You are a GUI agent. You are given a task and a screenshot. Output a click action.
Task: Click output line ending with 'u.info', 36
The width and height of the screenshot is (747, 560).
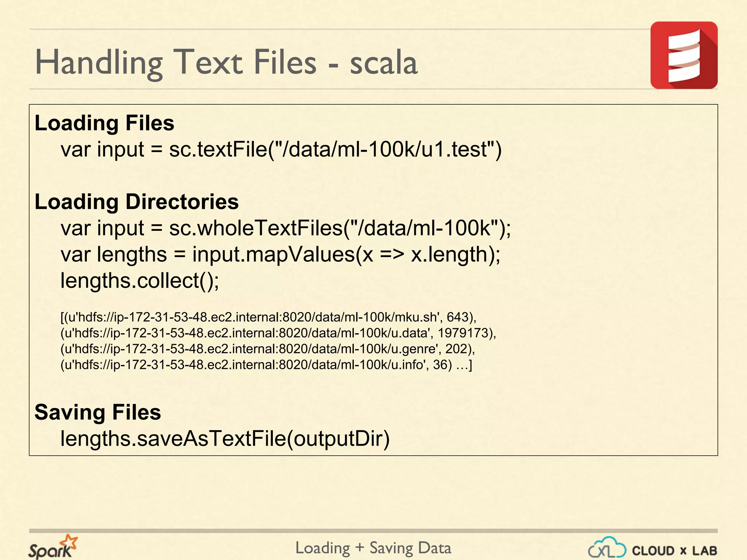266,365
